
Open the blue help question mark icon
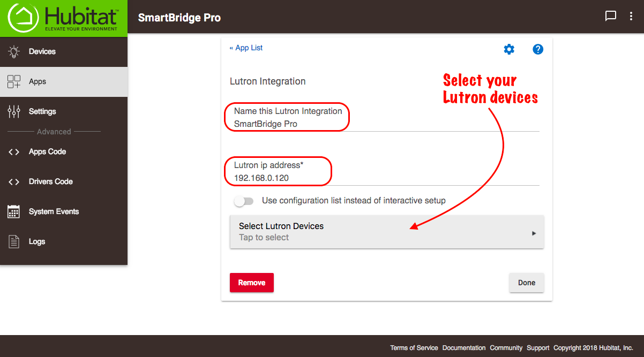(x=538, y=49)
